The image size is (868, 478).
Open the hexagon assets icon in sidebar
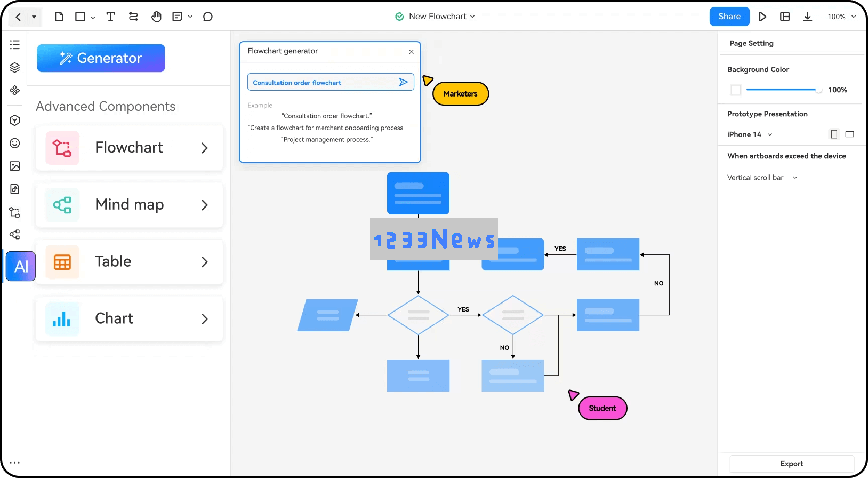[15, 120]
